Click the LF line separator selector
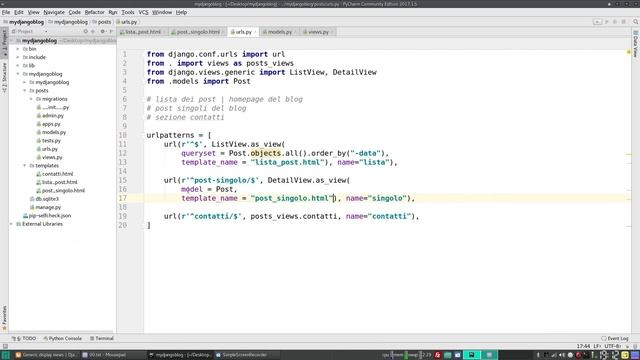Viewport: 640px width, 360px height. pos(597,346)
